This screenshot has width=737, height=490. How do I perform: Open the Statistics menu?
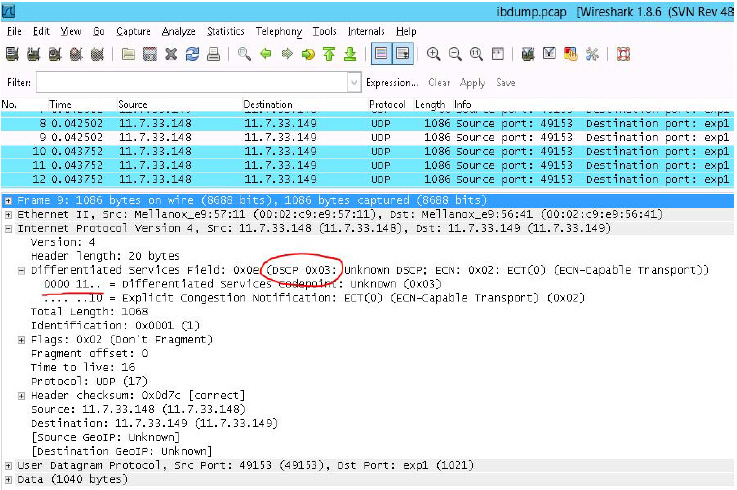[226, 31]
